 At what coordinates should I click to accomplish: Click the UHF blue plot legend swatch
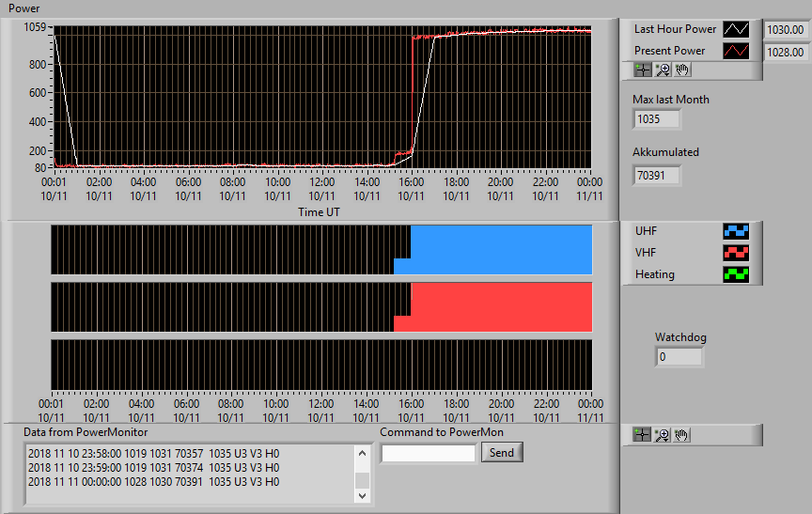tap(736, 231)
